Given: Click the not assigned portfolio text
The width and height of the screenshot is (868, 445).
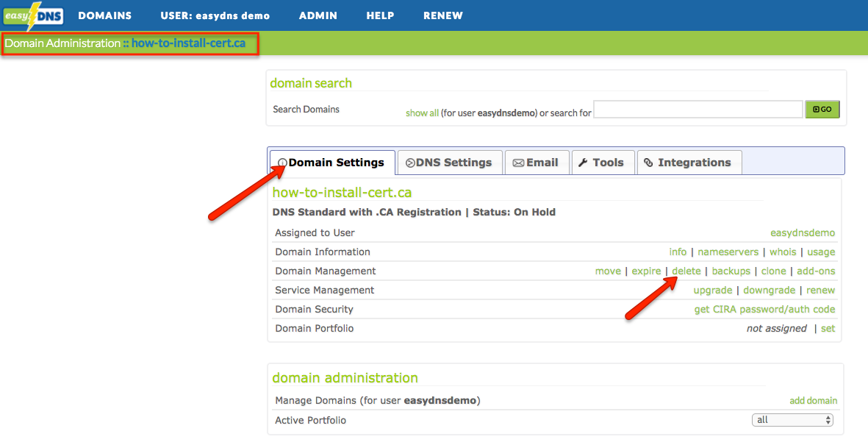Looking at the screenshot, I should [x=777, y=328].
